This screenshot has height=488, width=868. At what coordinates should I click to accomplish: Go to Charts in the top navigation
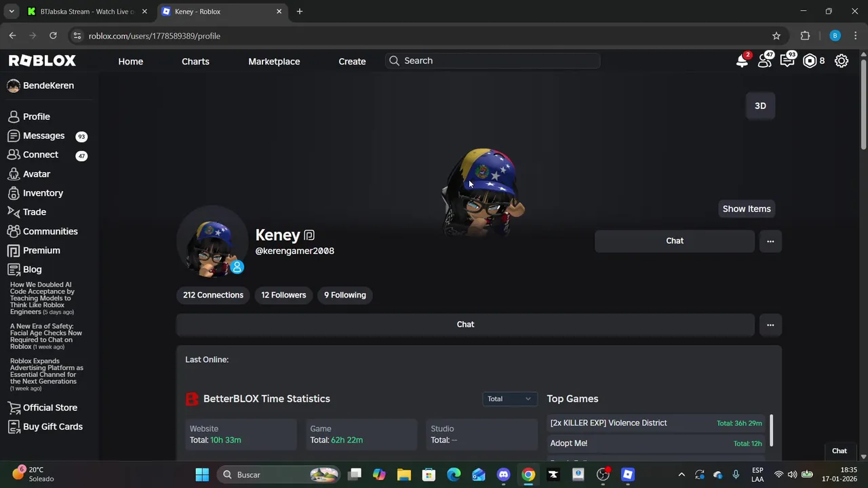[x=195, y=61]
